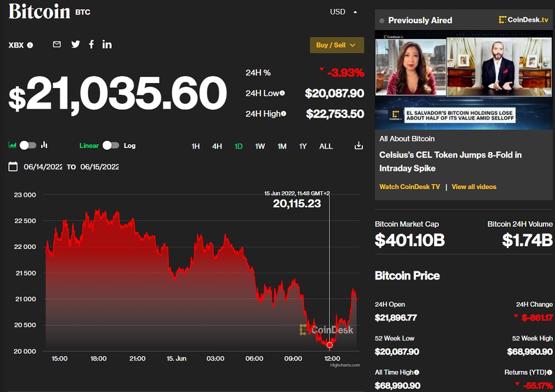555x392 pixels.
Task: Select the 1H timeframe
Action: [x=195, y=146]
